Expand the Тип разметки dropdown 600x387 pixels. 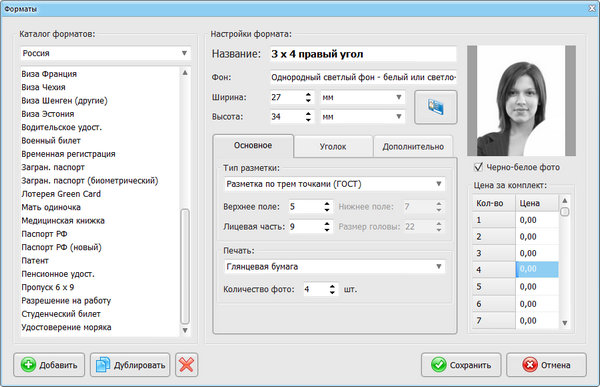point(334,184)
